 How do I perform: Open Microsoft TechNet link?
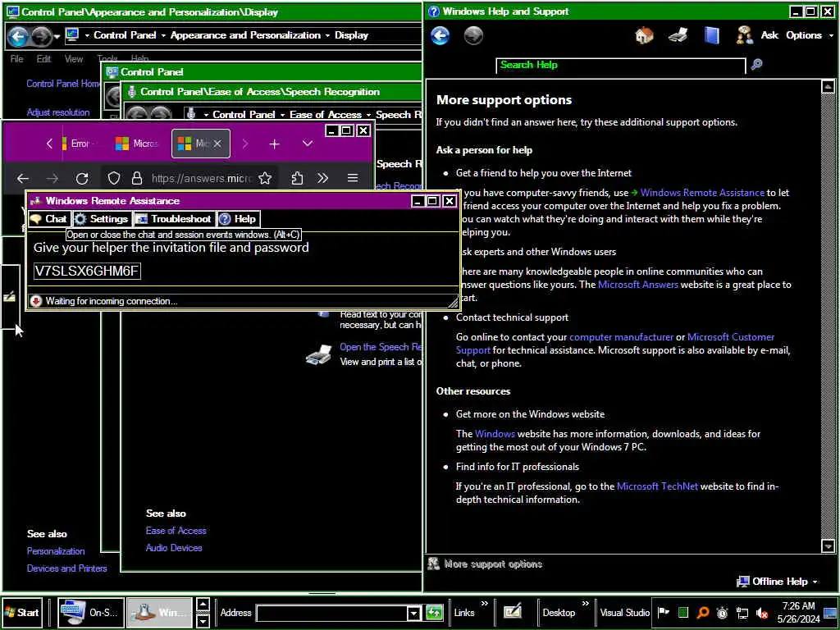click(x=657, y=486)
